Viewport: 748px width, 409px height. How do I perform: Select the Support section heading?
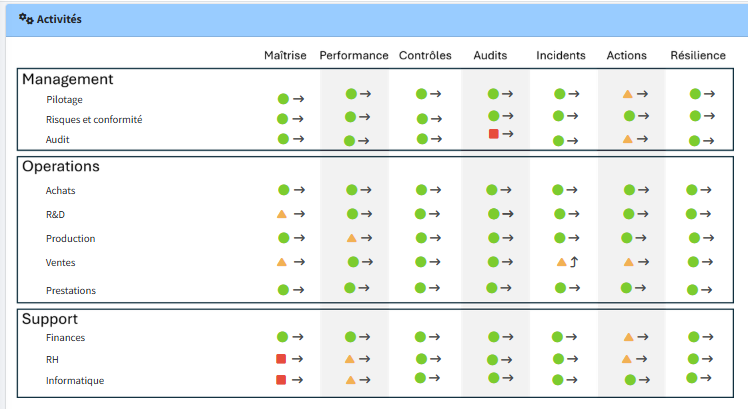pyautogui.click(x=50, y=319)
